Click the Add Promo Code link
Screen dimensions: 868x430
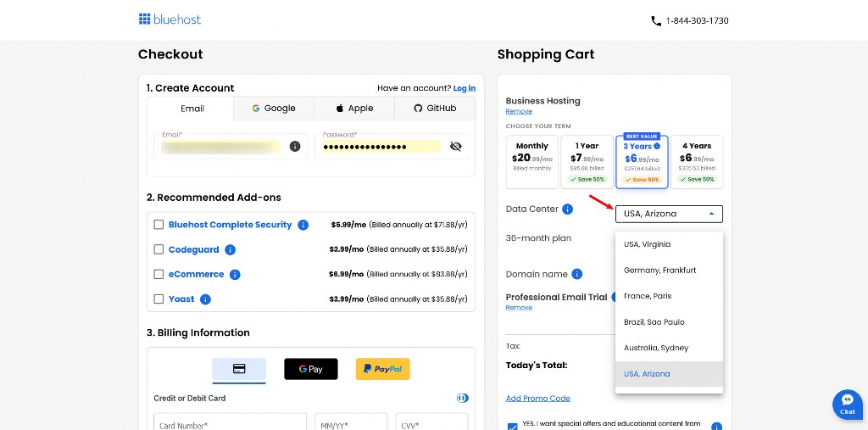537,399
